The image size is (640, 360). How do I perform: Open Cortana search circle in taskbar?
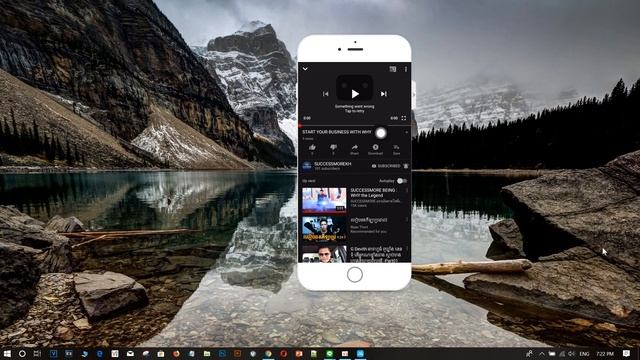(22, 353)
